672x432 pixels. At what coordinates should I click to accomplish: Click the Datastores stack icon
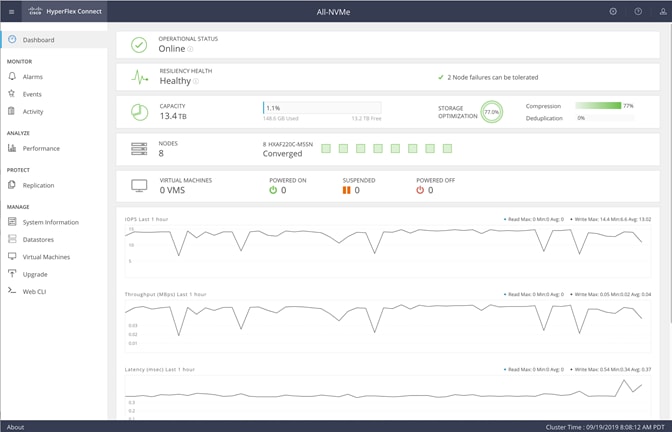click(12, 239)
